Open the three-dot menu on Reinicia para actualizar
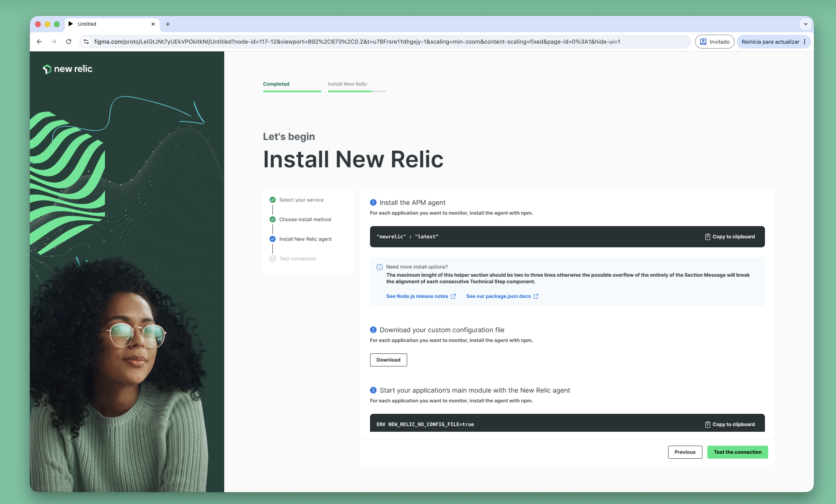Screen dimensions: 836x504 pos(804,42)
